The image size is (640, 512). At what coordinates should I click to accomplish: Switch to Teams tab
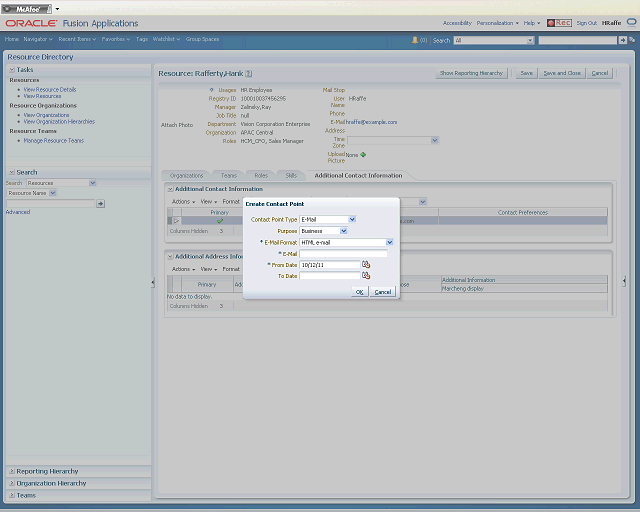[229, 176]
